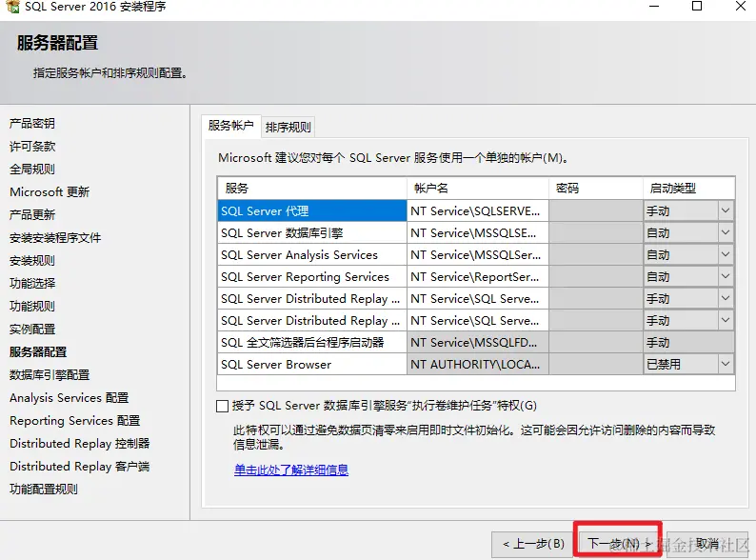Open startup type dropdown for Reporting Services
This screenshot has width=756, height=560.
coord(726,276)
